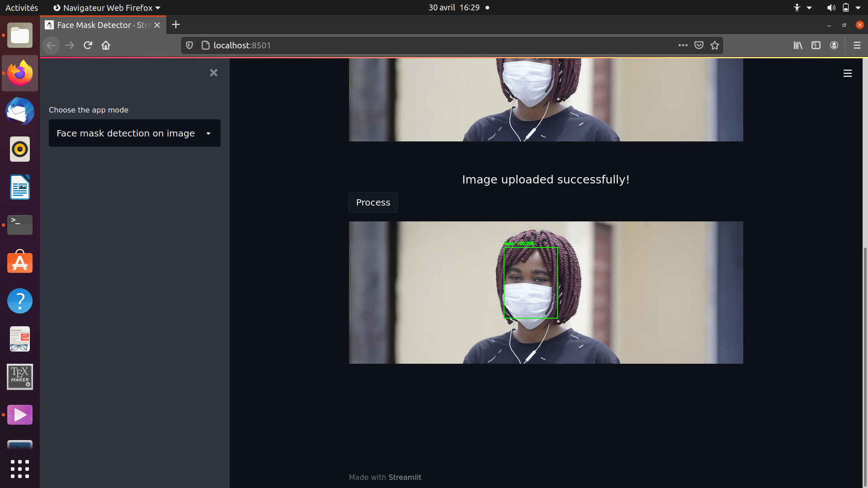The height and width of the screenshot is (488, 868).
Task: Toggle the Firefox sidebar icon
Action: tap(816, 45)
